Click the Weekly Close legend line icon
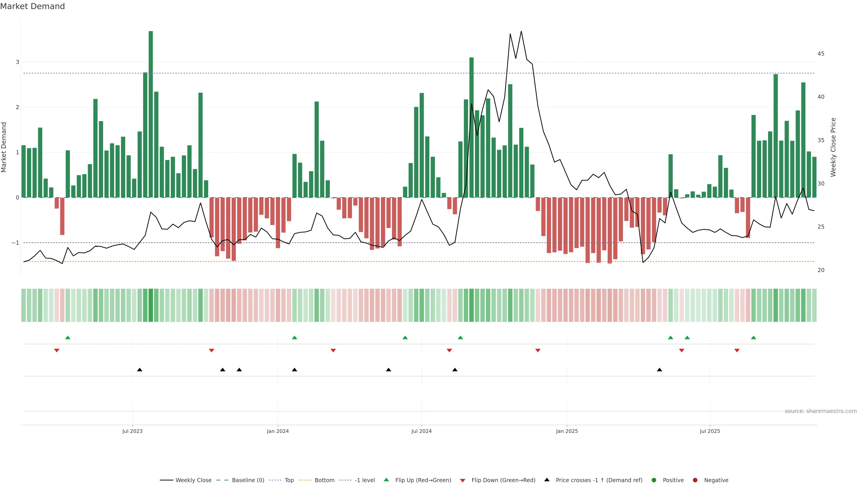 [166, 480]
